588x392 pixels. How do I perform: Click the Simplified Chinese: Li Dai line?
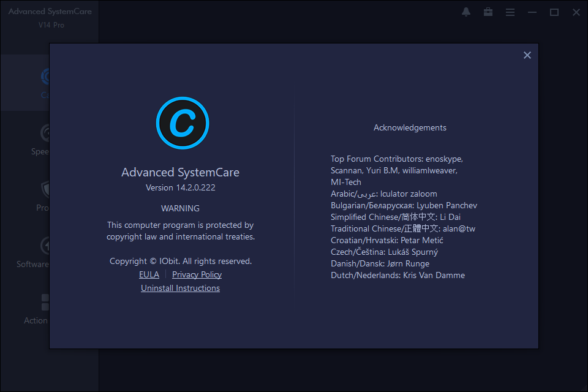(x=395, y=217)
